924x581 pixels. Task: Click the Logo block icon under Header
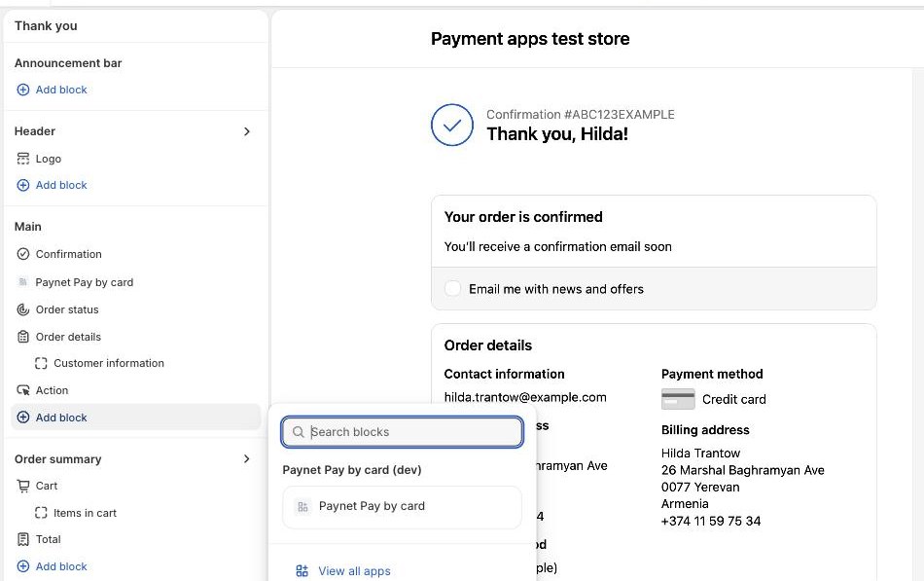pyautogui.click(x=23, y=159)
